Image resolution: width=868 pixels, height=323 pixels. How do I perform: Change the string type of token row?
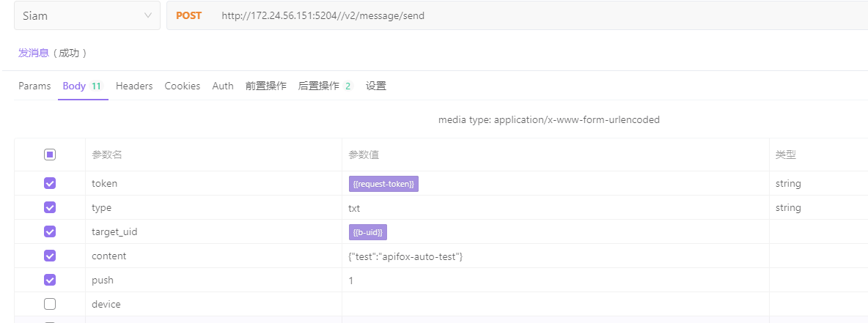pyautogui.click(x=788, y=183)
